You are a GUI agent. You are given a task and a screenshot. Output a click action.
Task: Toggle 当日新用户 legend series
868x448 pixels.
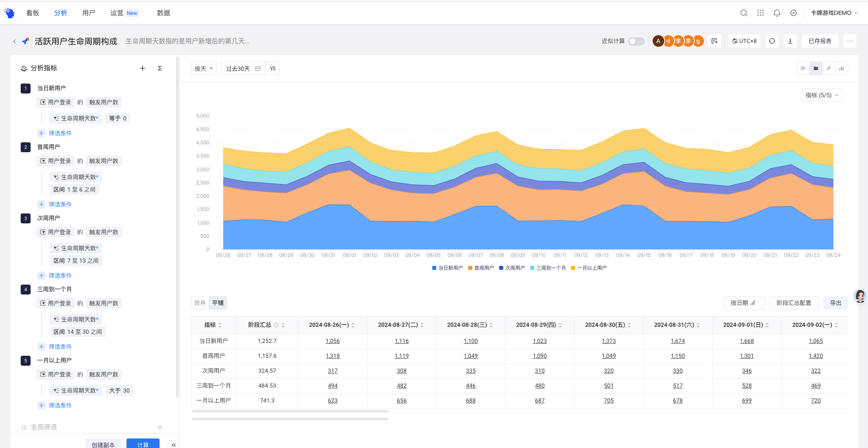click(x=447, y=268)
